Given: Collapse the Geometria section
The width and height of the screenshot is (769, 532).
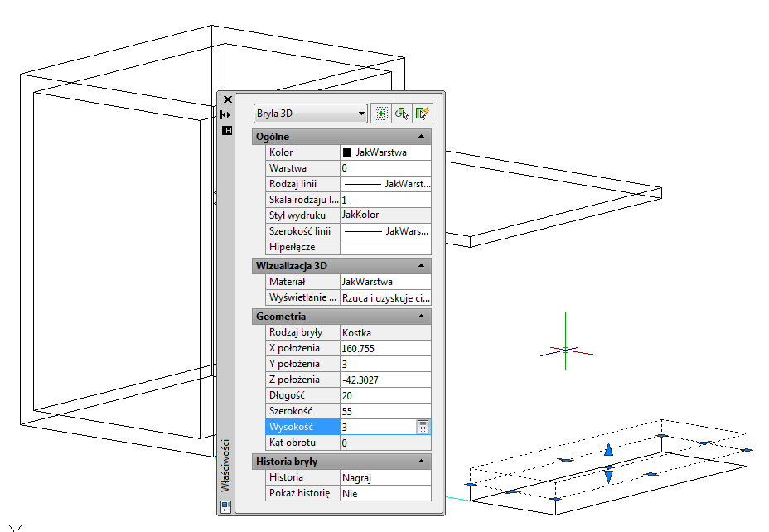Looking at the screenshot, I should tap(421, 317).
